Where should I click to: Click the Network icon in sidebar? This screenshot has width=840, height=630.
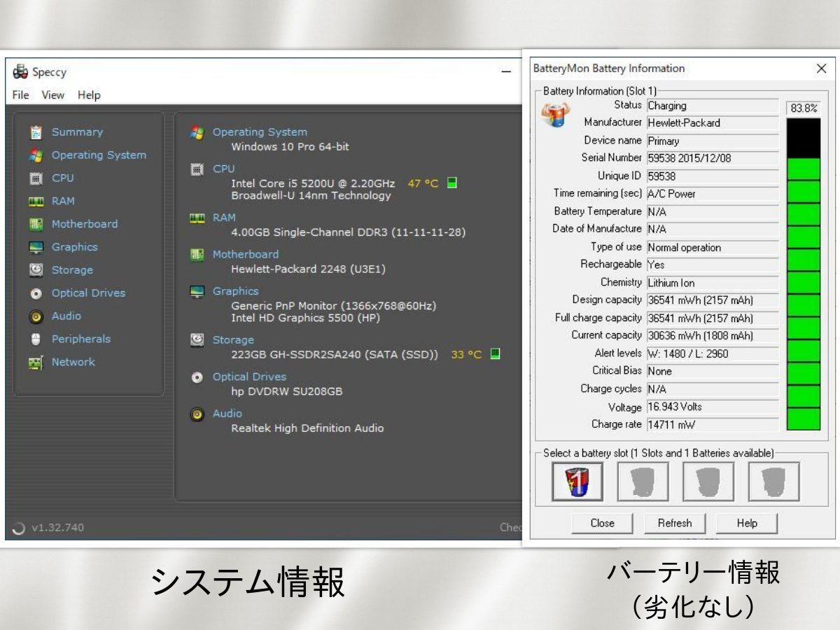36,363
